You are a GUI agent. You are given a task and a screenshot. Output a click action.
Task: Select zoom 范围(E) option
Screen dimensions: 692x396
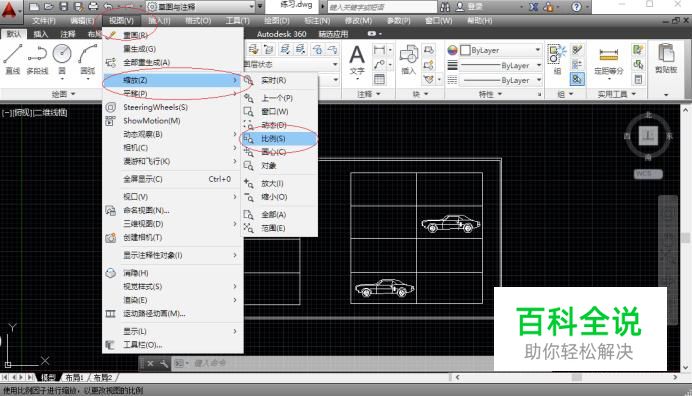pyautogui.click(x=279, y=228)
